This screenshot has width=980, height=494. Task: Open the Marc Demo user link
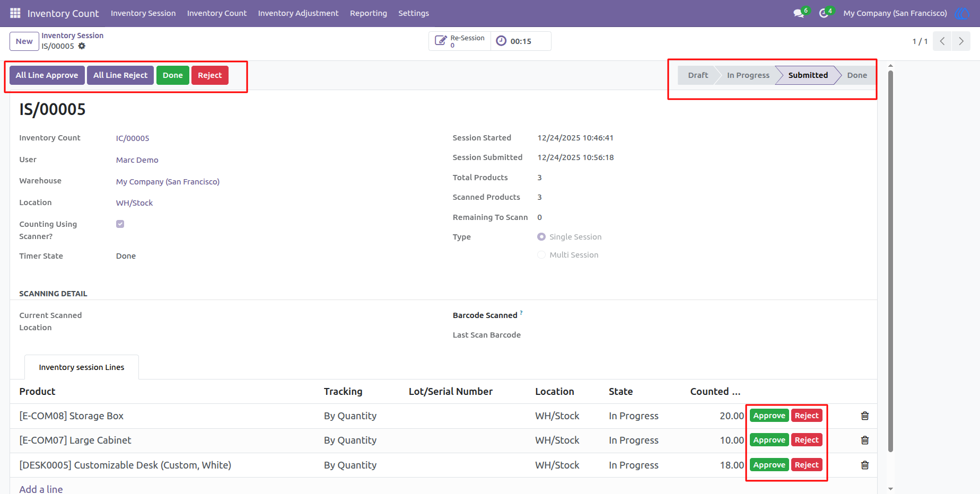[137, 160]
